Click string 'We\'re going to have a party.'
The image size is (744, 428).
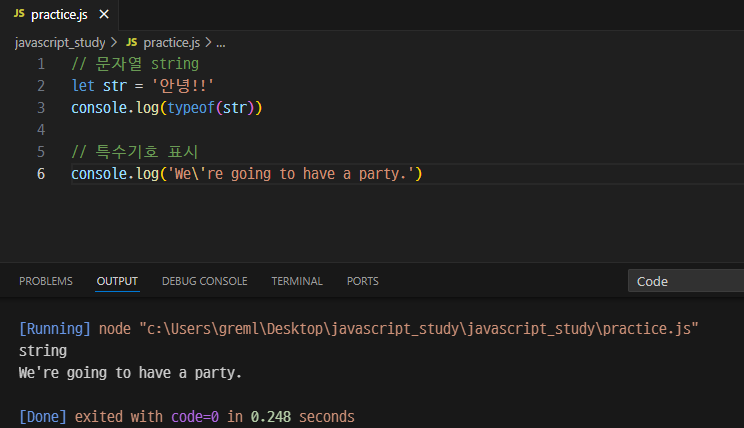(x=291, y=174)
